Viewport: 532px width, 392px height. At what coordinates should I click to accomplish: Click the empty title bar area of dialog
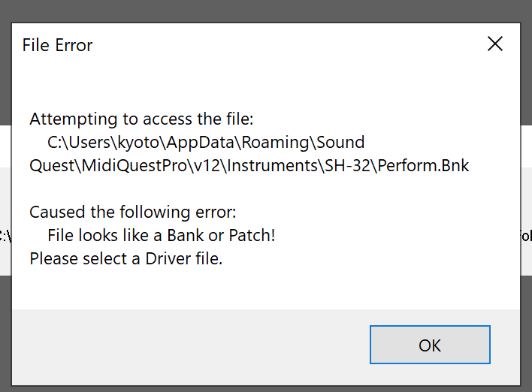point(286,45)
